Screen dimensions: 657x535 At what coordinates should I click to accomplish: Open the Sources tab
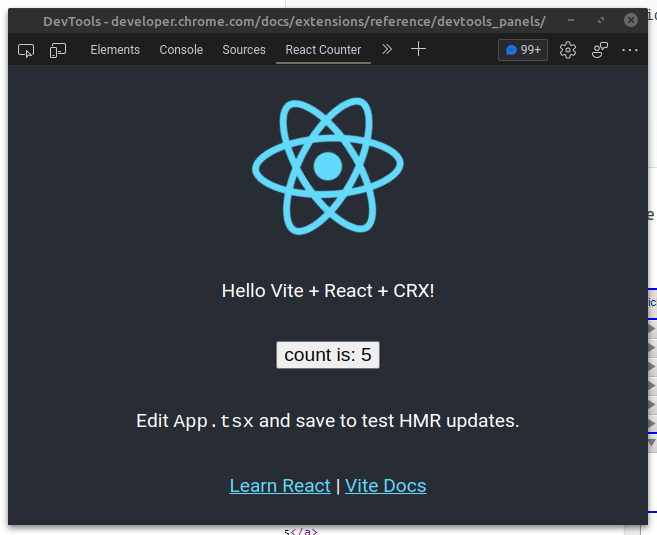click(x=244, y=50)
